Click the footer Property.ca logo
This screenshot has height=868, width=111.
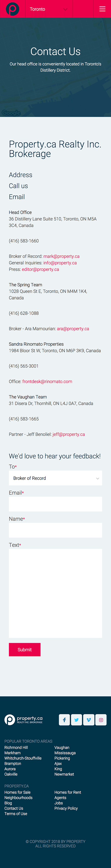click(23, 720)
